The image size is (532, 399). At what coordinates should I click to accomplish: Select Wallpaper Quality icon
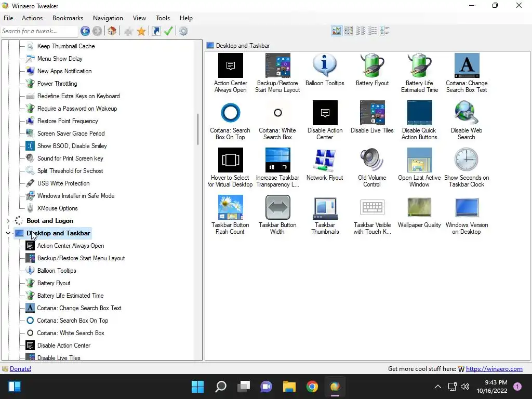pos(419,207)
